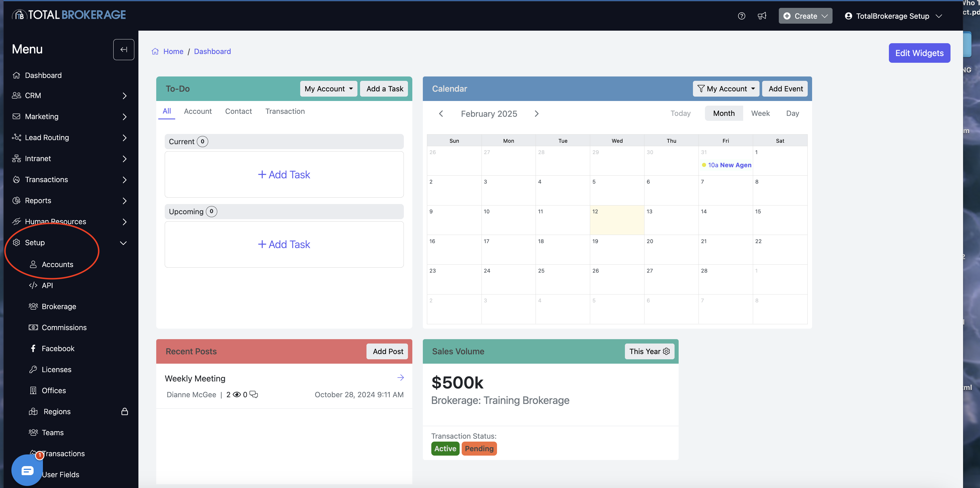980x488 pixels.
Task: Collapse the sidebar menu with arrow icon
Action: click(124, 49)
